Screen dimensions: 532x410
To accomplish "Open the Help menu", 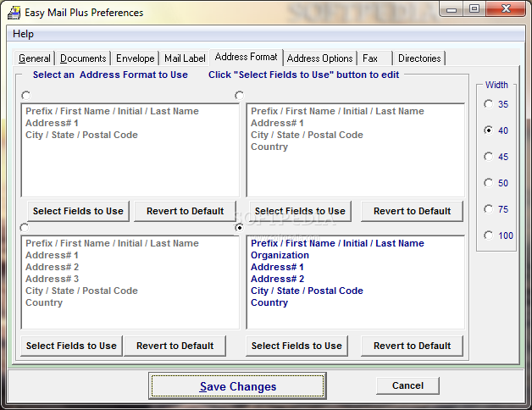I will pos(23,34).
